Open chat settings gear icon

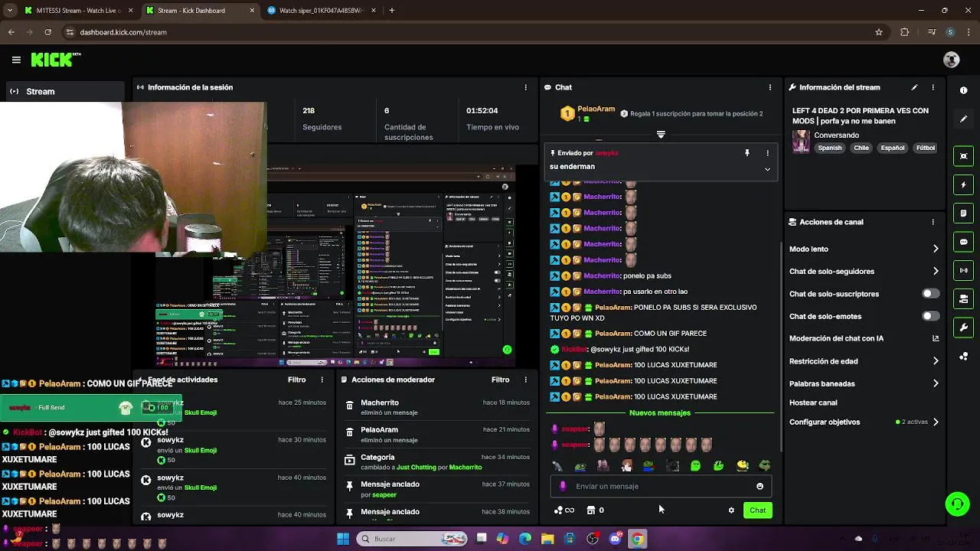[x=731, y=510]
